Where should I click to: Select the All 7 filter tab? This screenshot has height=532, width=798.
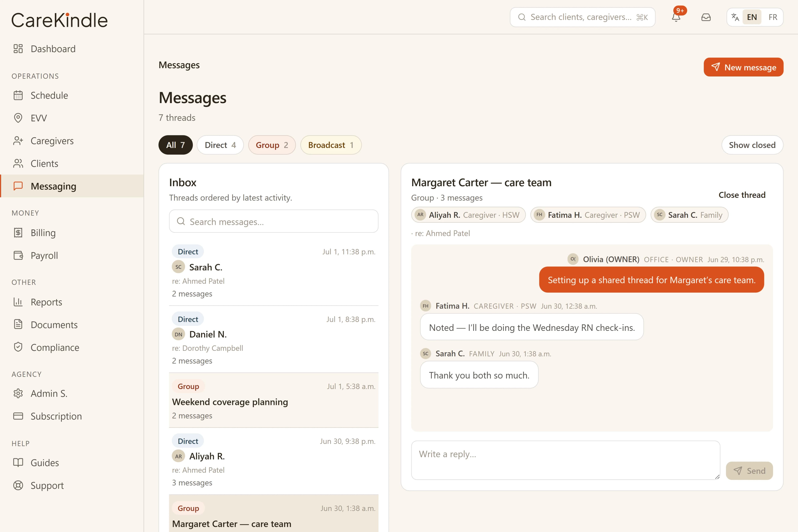(x=175, y=145)
